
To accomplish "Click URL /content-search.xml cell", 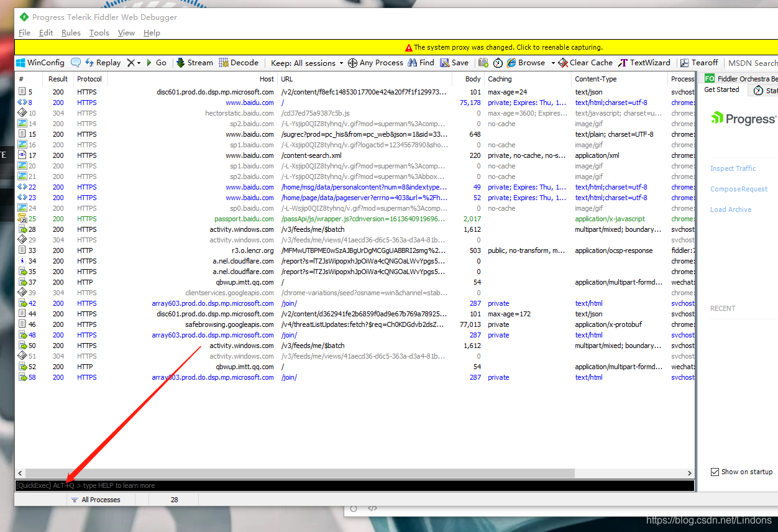I will [x=311, y=155].
